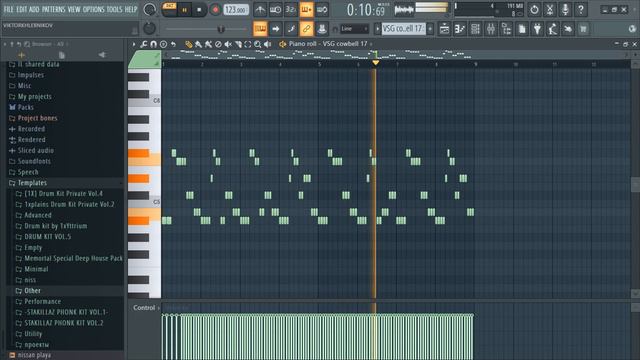Open the Mixer window button
The width and height of the screenshot is (640, 360).
click(491, 29)
